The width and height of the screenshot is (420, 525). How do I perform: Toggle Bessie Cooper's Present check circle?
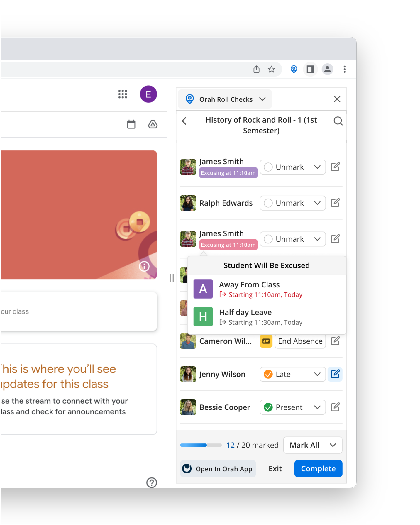(268, 407)
